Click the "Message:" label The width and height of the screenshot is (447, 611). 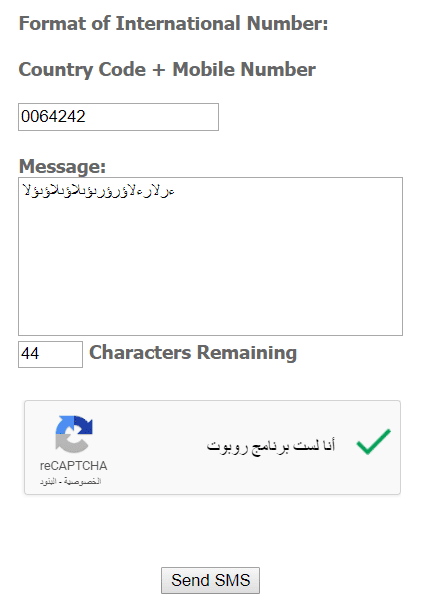[x=62, y=167]
